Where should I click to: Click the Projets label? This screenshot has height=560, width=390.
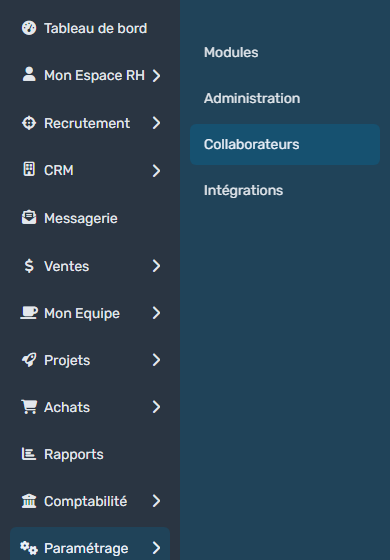click(x=67, y=361)
